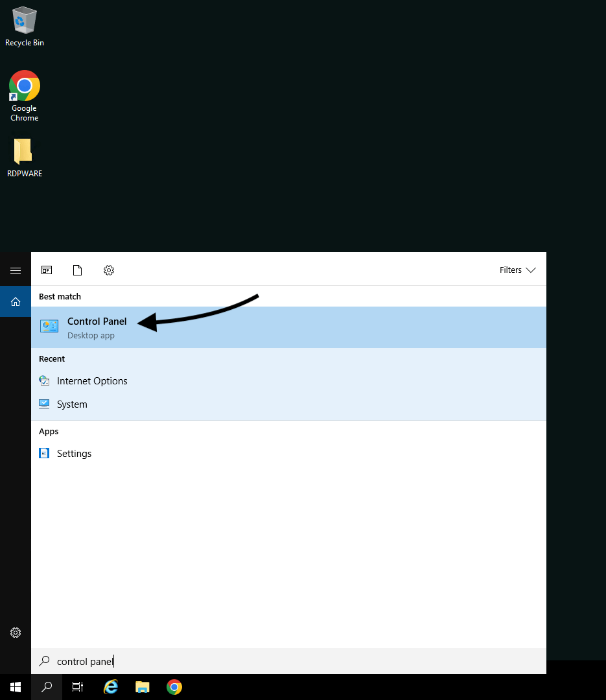Open Internet Options recent item
The height and width of the screenshot is (700, 606).
[288, 381]
